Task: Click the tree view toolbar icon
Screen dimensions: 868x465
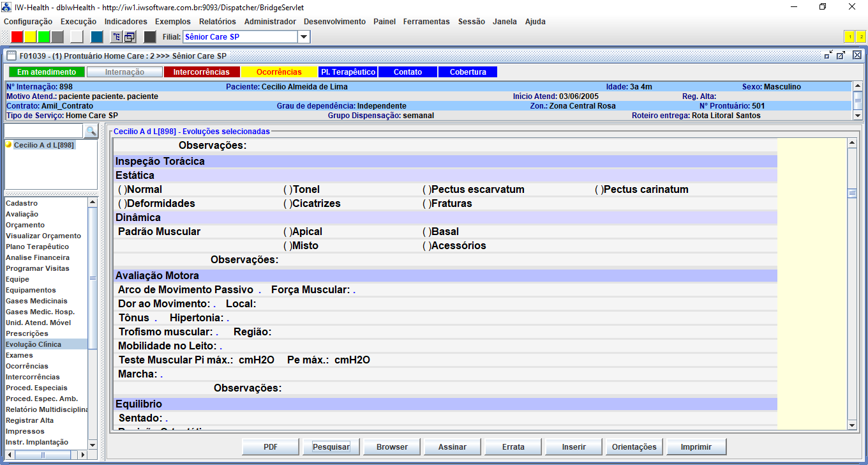Action: (x=116, y=37)
